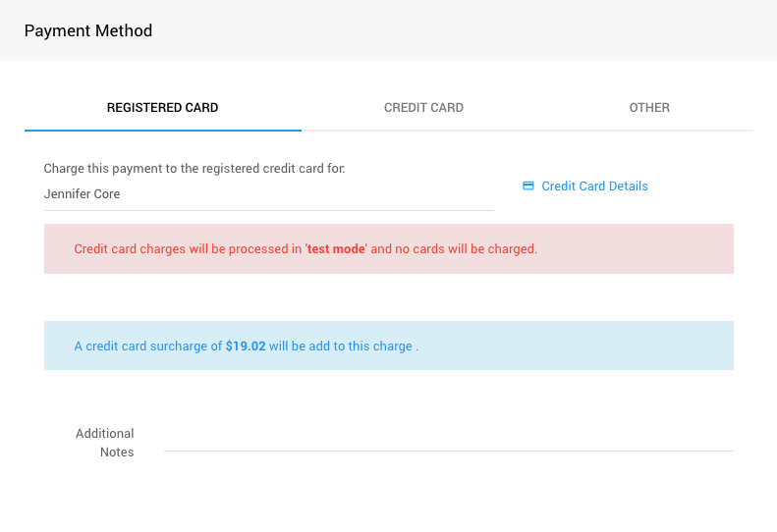
Task: Click the Additional Notes label
Action: (x=105, y=443)
